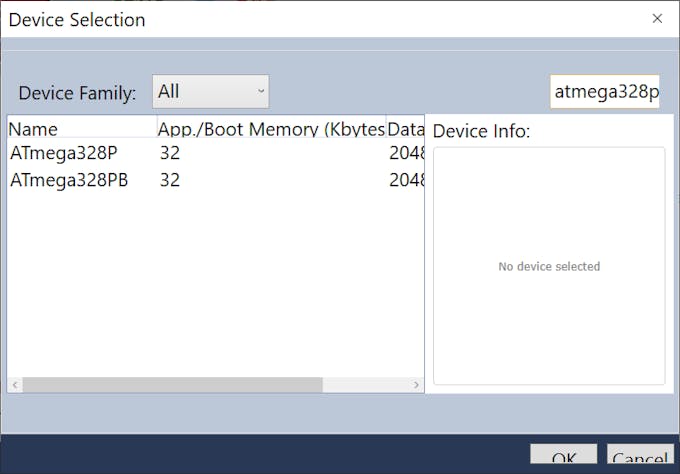The image size is (680, 474).
Task: Sort by App./Boot Memory column header
Action: [270, 129]
